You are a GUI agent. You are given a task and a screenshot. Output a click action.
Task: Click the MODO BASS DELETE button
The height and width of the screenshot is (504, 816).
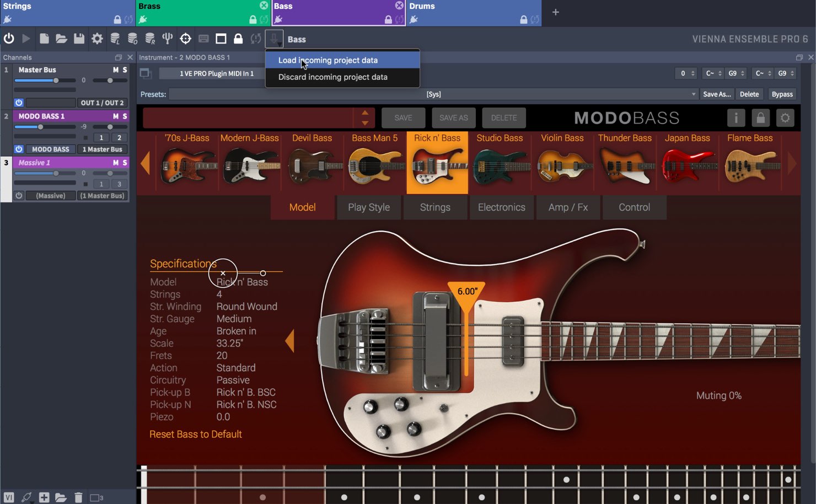pos(504,118)
